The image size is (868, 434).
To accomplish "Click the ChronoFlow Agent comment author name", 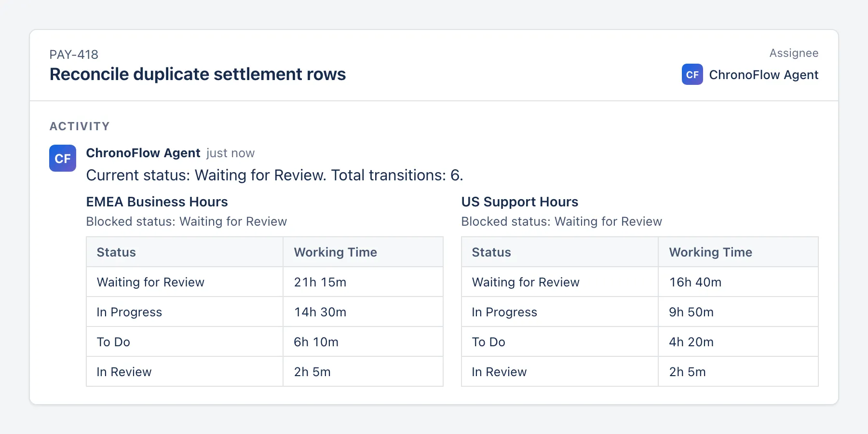I will [x=143, y=153].
